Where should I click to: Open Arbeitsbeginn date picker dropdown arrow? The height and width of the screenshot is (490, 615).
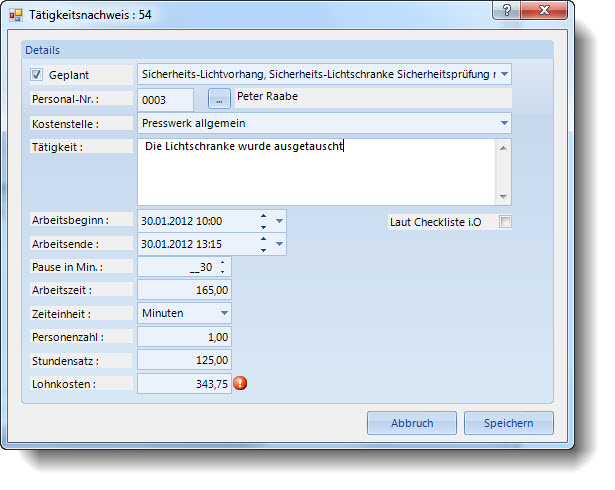tap(279, 220)
